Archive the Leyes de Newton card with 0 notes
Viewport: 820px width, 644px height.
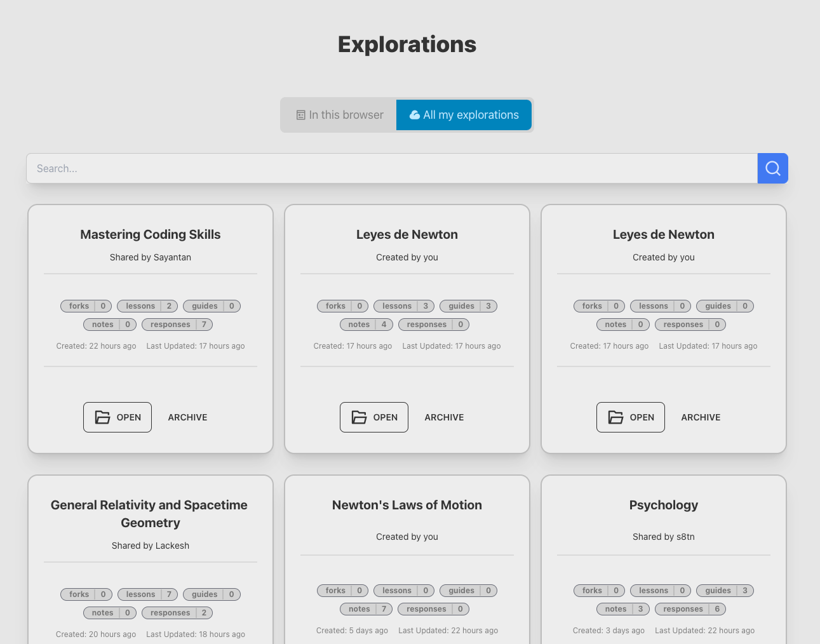(701, 417)
